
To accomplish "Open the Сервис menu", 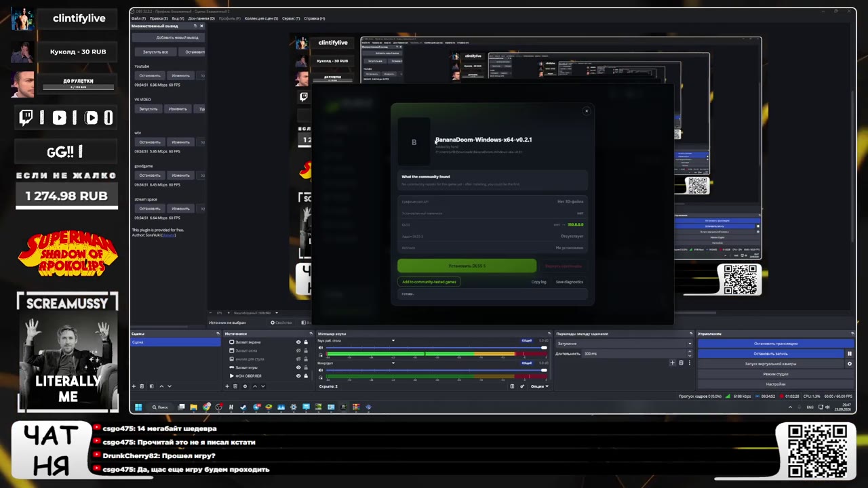I will click(x=291, y=18).
